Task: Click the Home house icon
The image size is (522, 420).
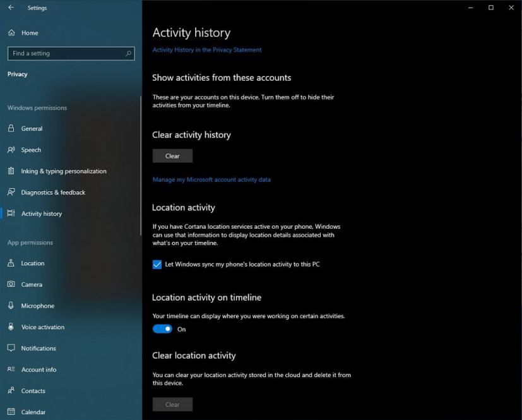Action: [x=11, y=33]
